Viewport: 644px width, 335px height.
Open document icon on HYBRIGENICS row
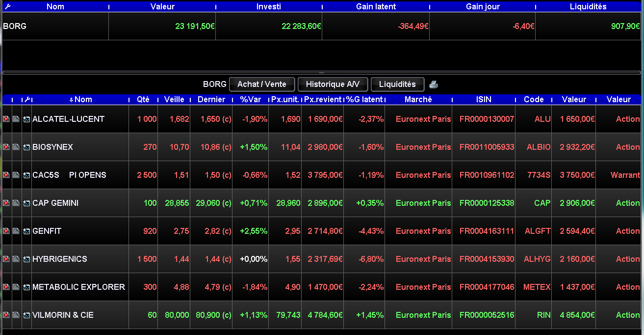pos(16,259)
